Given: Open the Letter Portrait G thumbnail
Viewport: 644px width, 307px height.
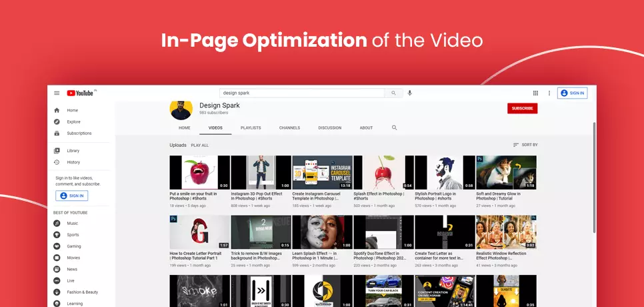Looking at the screenshot, I should [x=199, y=232].
